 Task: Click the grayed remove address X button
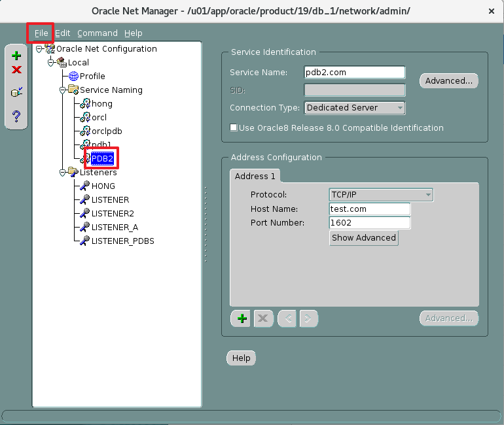[263, 318]
